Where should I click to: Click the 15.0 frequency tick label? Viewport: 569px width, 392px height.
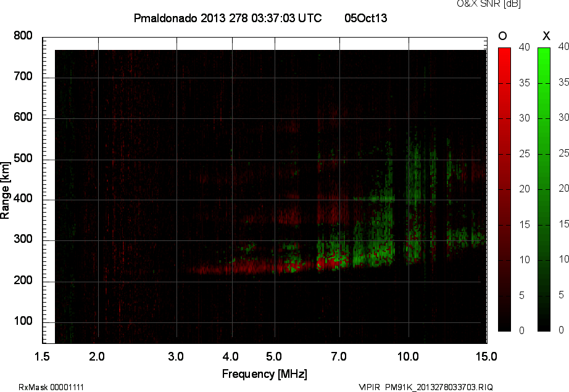[x=486, y=356]
